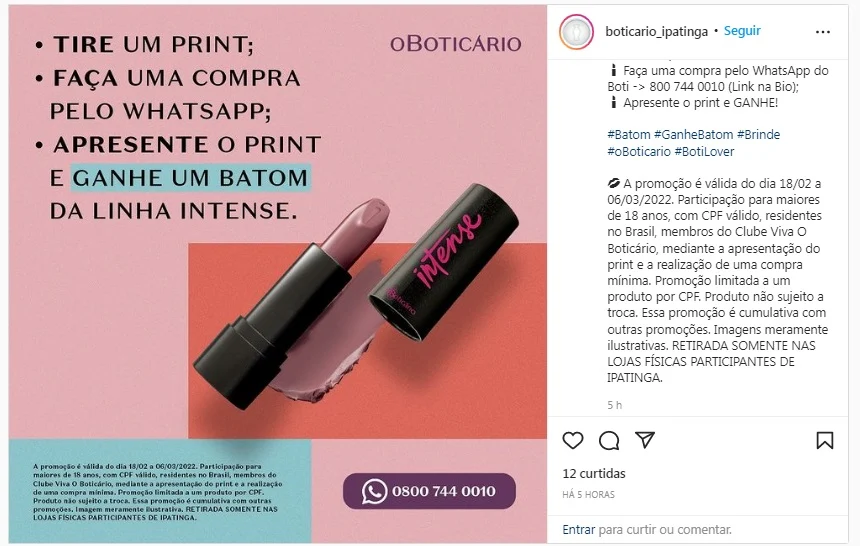The image size is (860, 546).
Task: Click the 0800 744 0010 number banner
Action: tap(429, 491)
